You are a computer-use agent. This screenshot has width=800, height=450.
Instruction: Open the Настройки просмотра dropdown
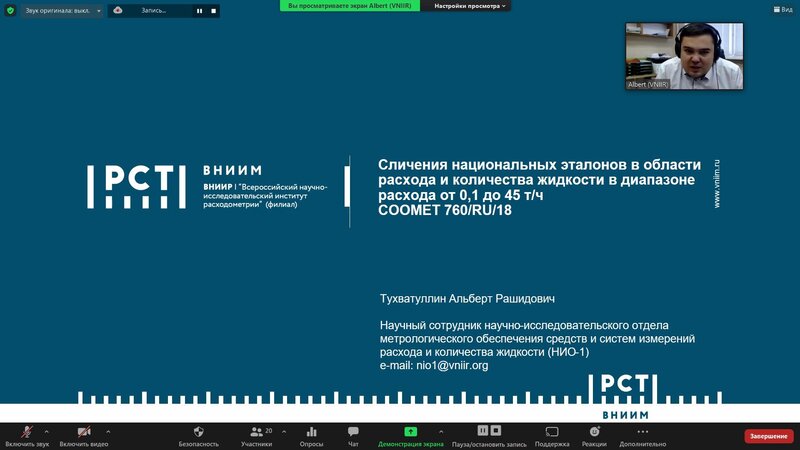471,5
